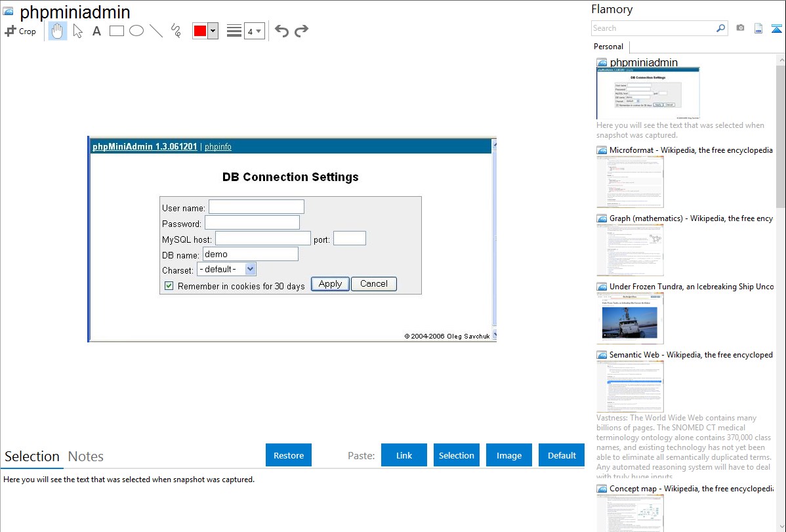Viewport: 786px width, 532px height.
Task: Click the DB name field containing demo
Action: tap(251, 255)
